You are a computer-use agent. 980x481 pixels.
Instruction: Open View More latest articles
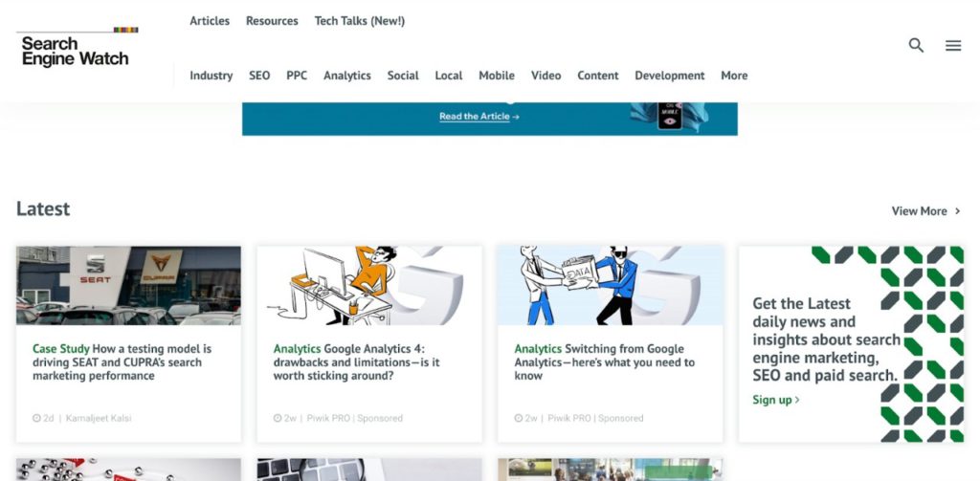pyautogui.click(x=925, y=211)
